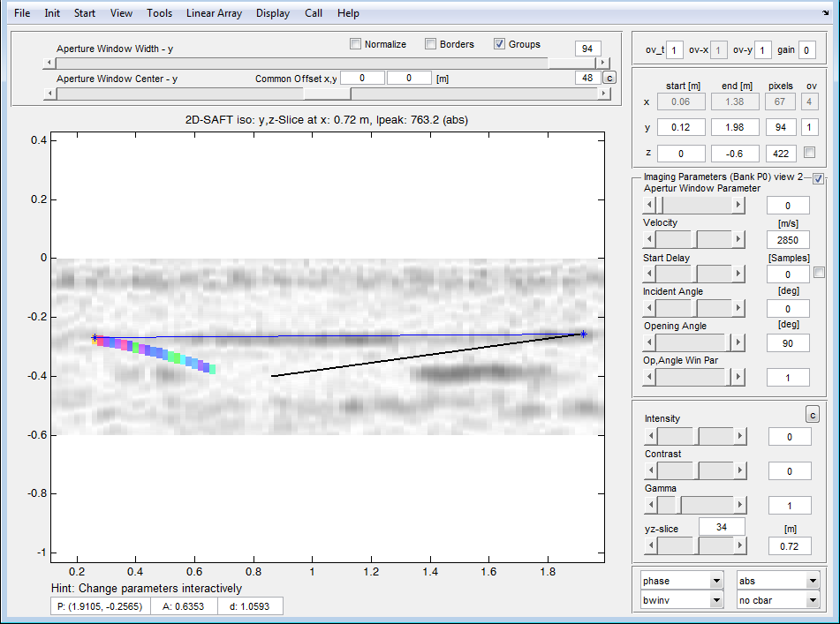The height and width of the screenshot is (624, 840).
Task: Click left arrow of Aperture Window Width slider
Action: pos(49,63)
